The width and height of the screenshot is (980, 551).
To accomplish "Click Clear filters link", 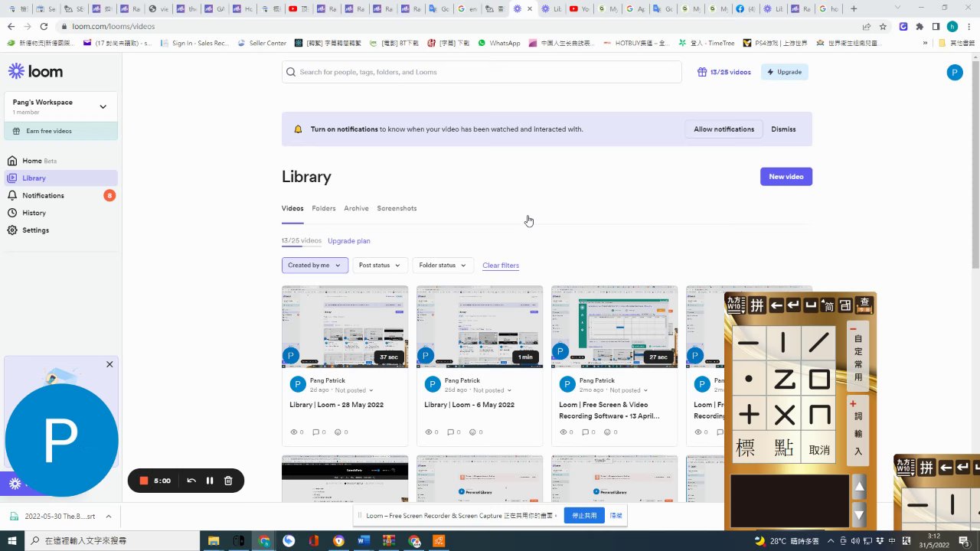I will tap(501, 266).
